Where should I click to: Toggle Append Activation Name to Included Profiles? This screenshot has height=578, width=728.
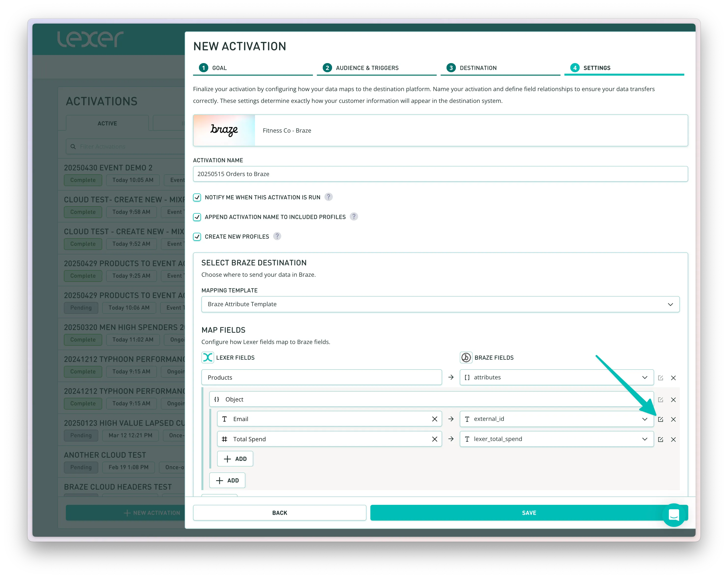197,217
